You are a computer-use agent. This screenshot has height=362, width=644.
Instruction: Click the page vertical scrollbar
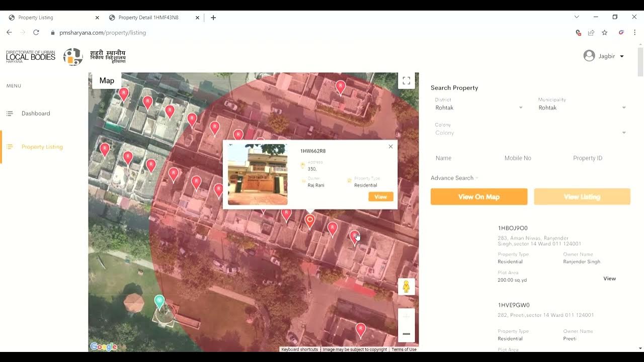(x=640, y=62)
